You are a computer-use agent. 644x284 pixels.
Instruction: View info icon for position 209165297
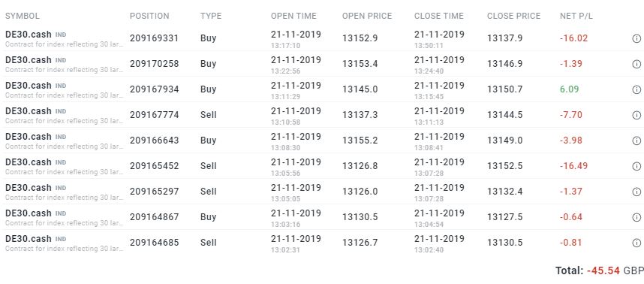pyautogui.click(x=636, y=192)
